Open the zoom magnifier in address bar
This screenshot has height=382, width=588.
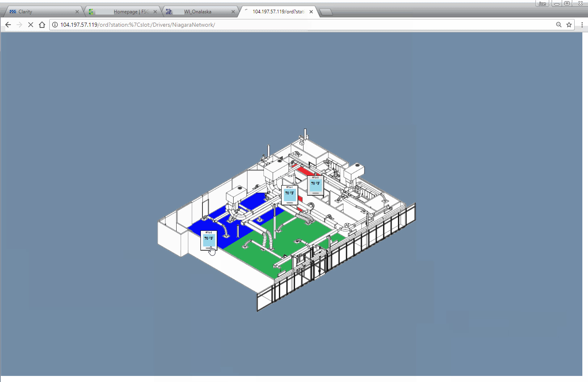click(558, 25)
